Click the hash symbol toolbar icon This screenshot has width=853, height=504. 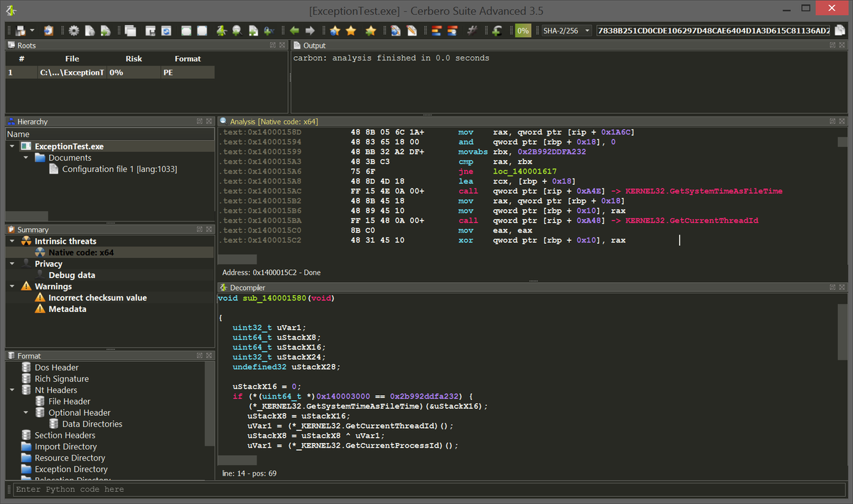point(471,31)
